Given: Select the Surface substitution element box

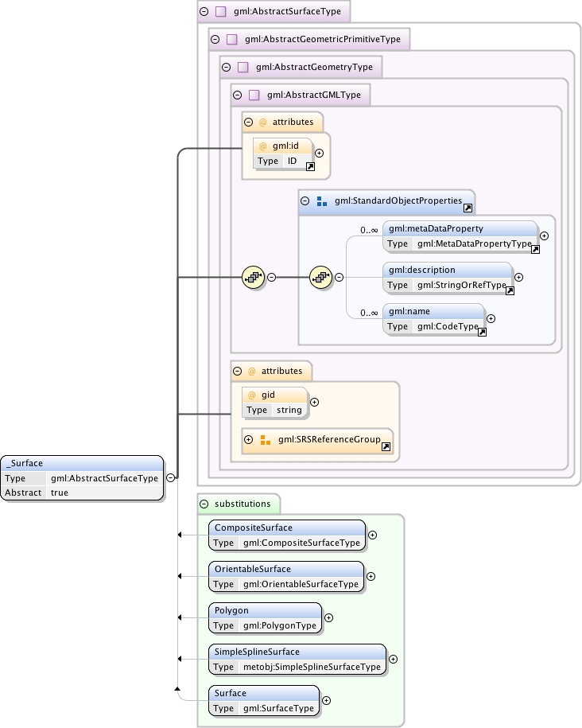Looking at the screenshot, I should pos(264,700).
